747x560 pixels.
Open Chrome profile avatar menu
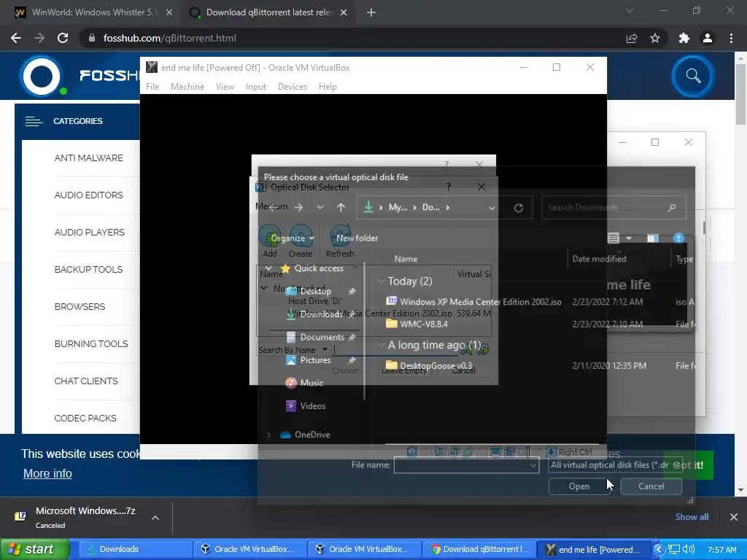(708, 38)
